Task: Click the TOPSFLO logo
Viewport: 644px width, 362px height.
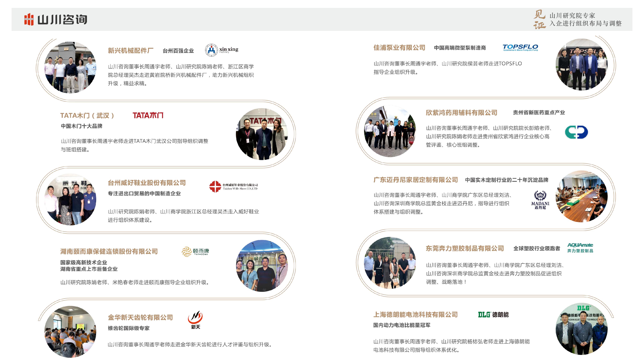Action: click(x=520, y=47)
